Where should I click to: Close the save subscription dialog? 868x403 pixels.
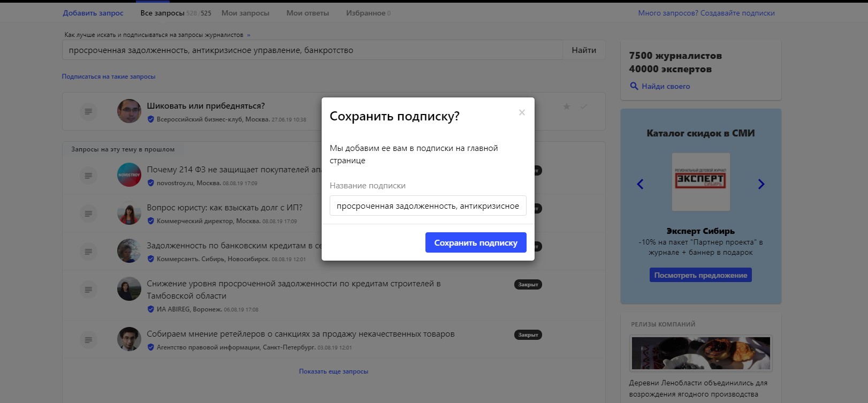(522, 112)
